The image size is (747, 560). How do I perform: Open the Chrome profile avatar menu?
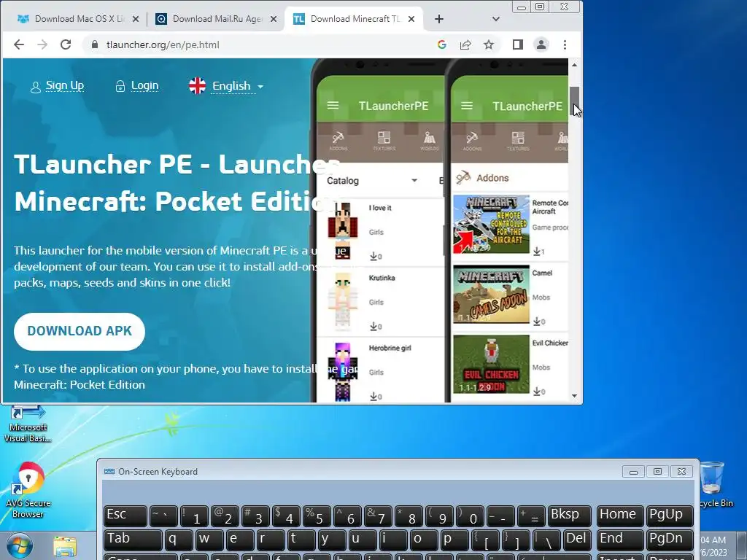click(541, 44)
